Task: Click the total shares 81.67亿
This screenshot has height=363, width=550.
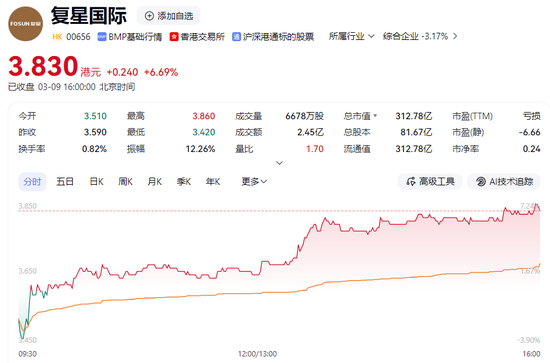Action: tap(416, 132)
